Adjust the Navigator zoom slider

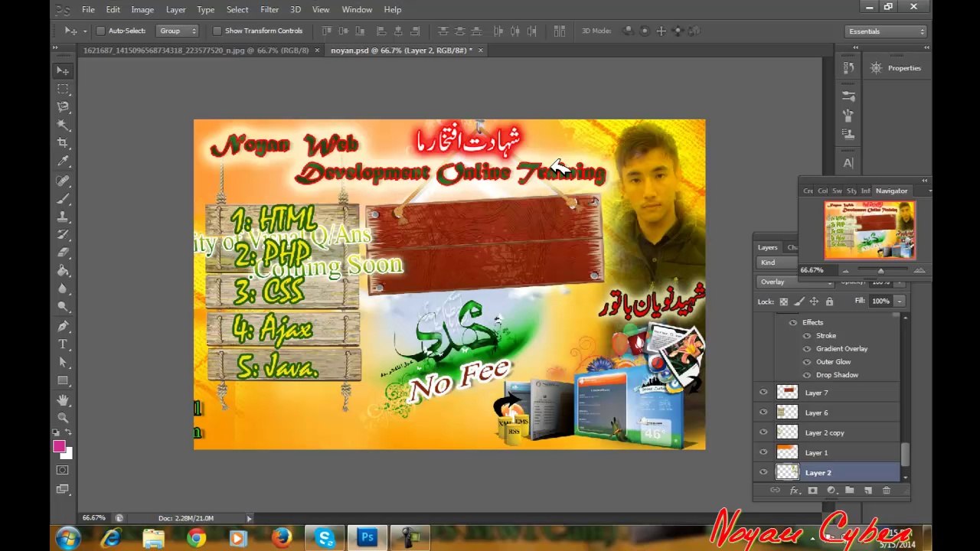point(880,271)
